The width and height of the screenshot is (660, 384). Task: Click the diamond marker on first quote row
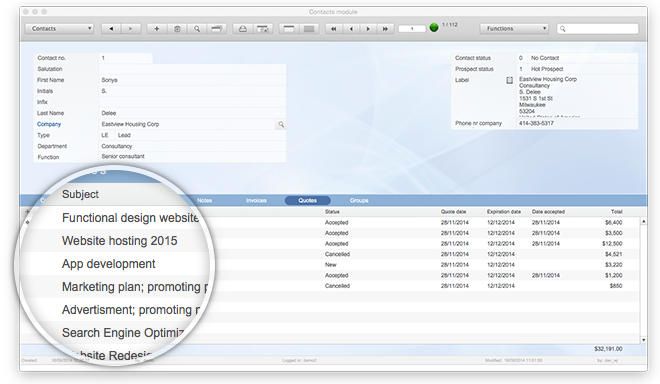tap(28, 222)
